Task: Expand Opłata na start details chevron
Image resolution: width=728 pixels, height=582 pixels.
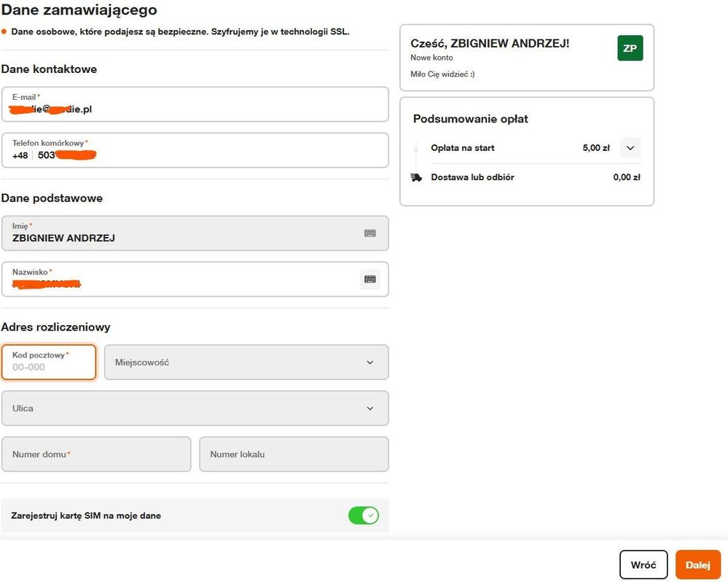Action: pos(630,148)
